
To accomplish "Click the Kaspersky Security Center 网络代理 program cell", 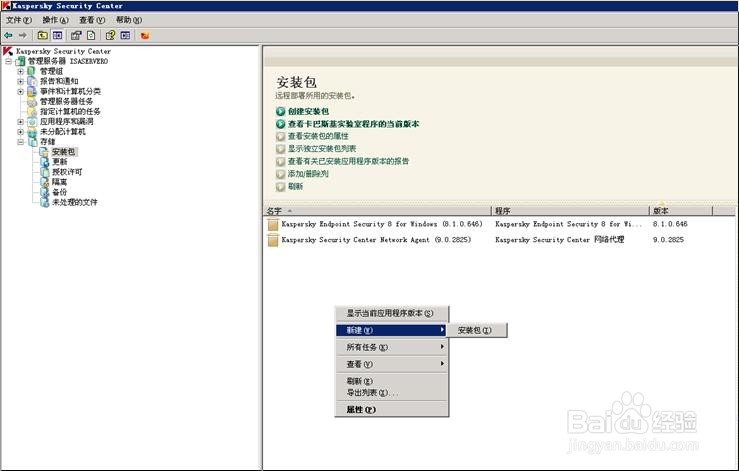I will click(559, 240).
